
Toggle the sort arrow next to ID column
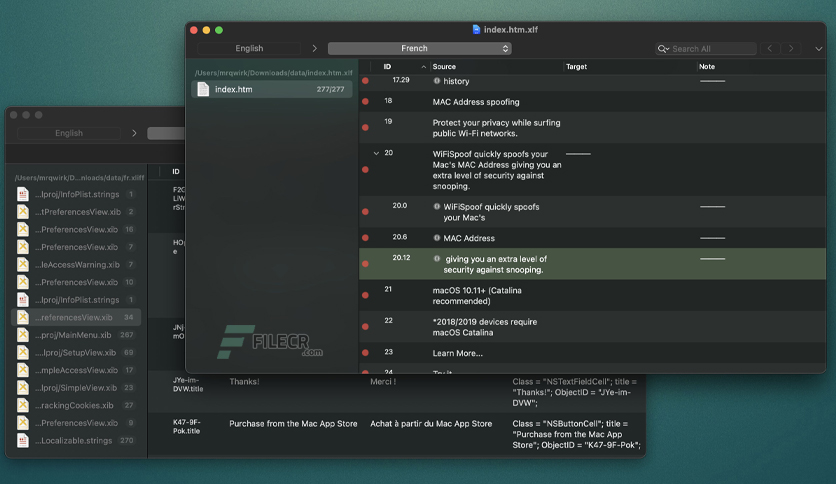(x=424, y=67)
